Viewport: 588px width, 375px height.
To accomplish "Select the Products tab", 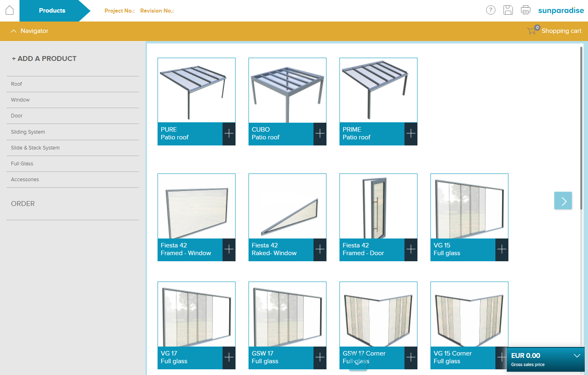I will coord(52,11).
